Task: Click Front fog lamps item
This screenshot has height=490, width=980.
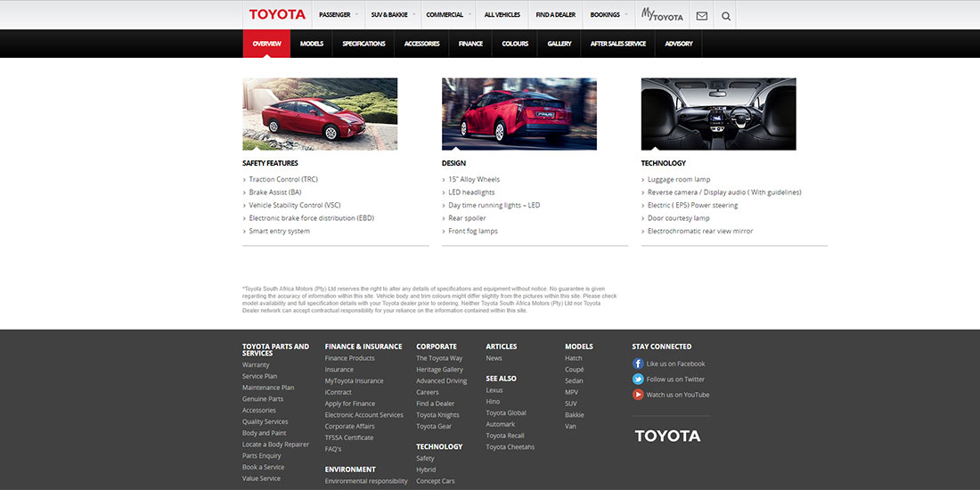Action: (473, 232)
